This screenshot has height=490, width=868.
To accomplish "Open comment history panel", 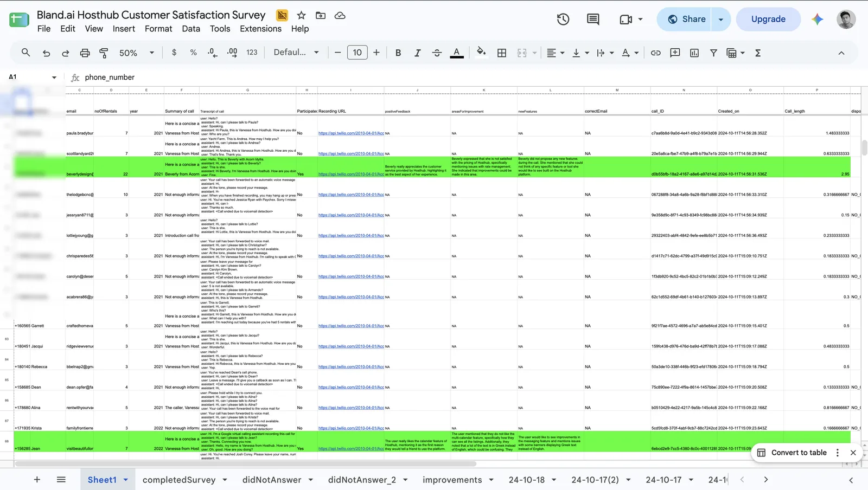I will [x=593, y=19].
